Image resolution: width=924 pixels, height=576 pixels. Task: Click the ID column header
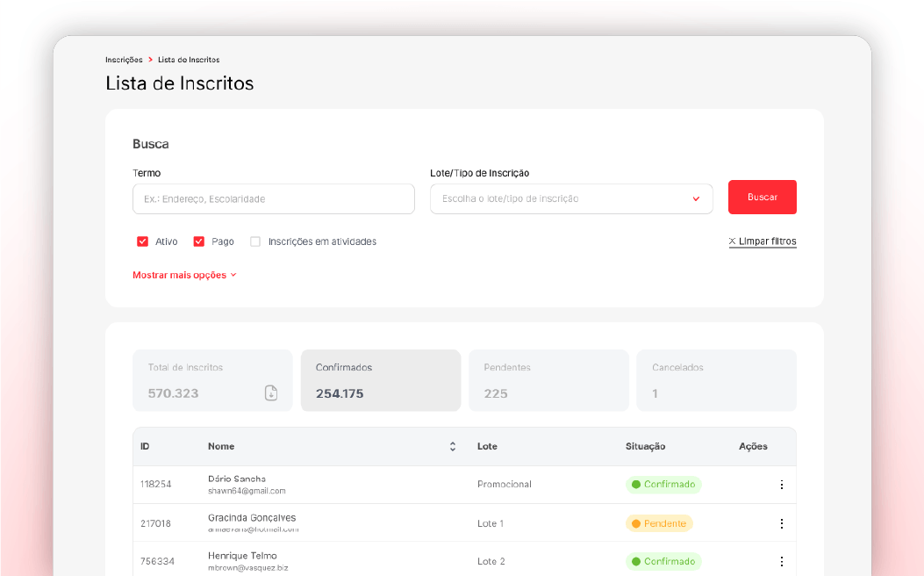[145, 446]
